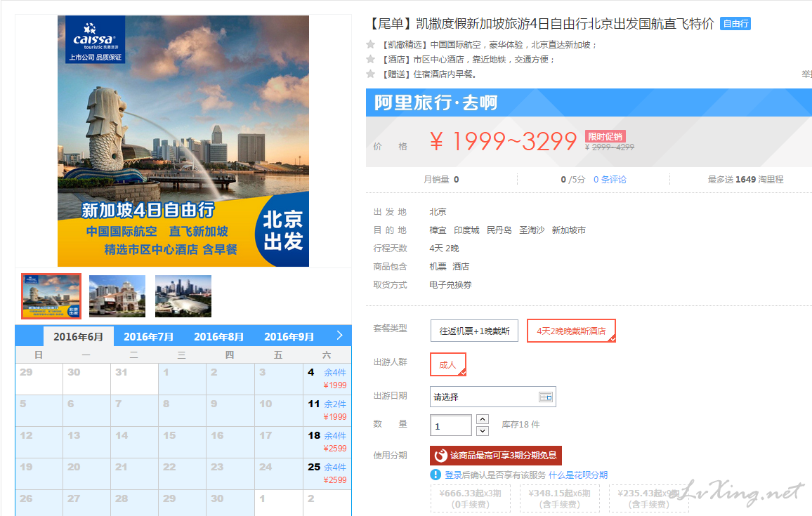Screen dimensions: 812x516
Task: Click the ¥1999~3299 price text
Action: [x=503, y=141]
